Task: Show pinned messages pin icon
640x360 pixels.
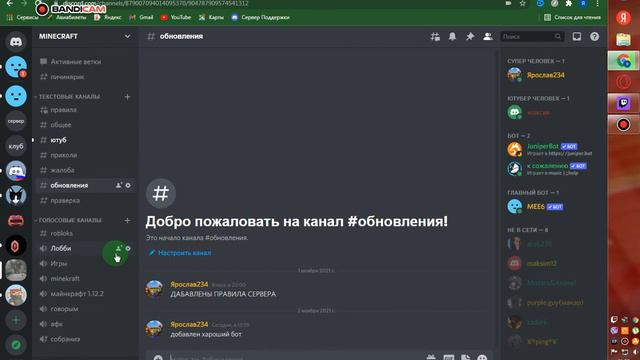Action: click(470, 37)
